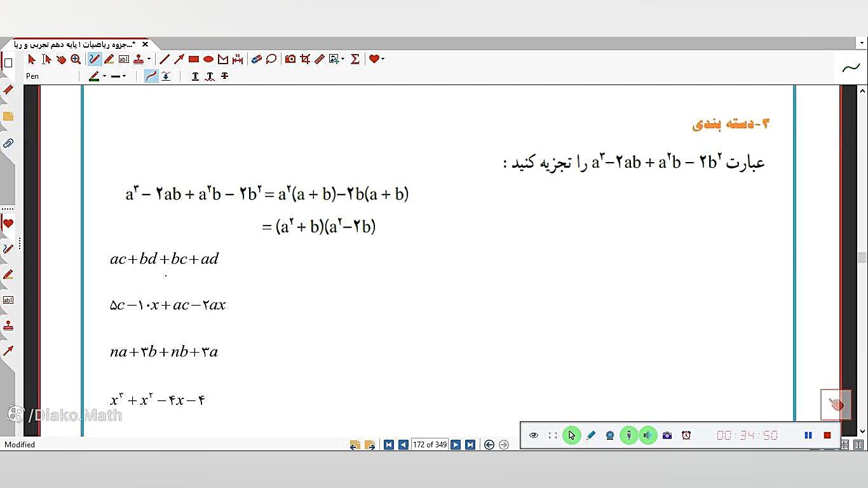Select the Text Box tool in side panel
Viewport: 868px width, 488px height.
coord(8,300)
